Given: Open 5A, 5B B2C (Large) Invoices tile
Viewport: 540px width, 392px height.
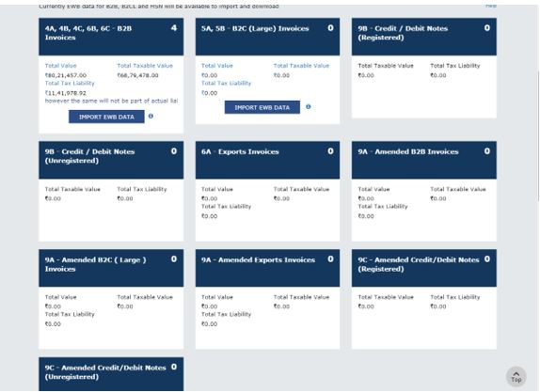Looking at the screenshot, I should [267, 37].
